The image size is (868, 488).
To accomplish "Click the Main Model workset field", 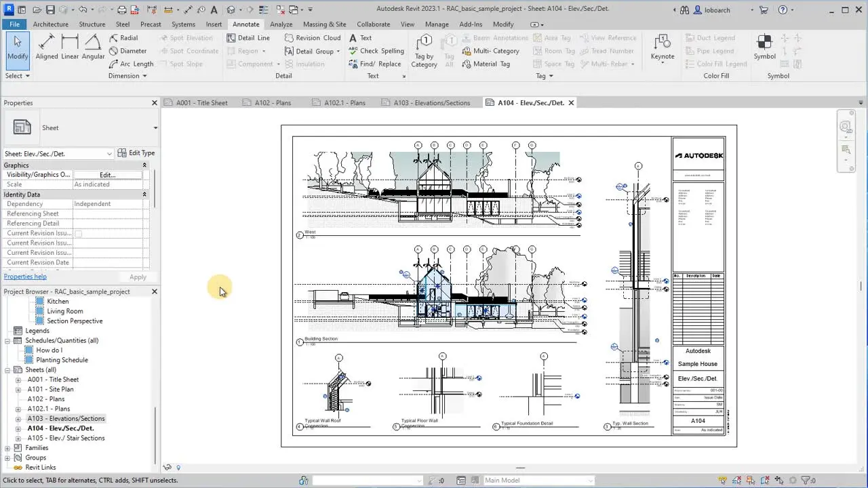I will (538, 481).
